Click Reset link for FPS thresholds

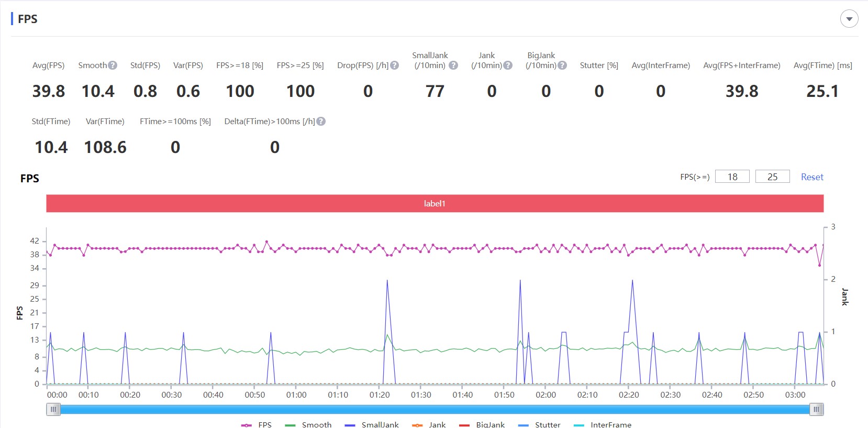coord(812,177)
